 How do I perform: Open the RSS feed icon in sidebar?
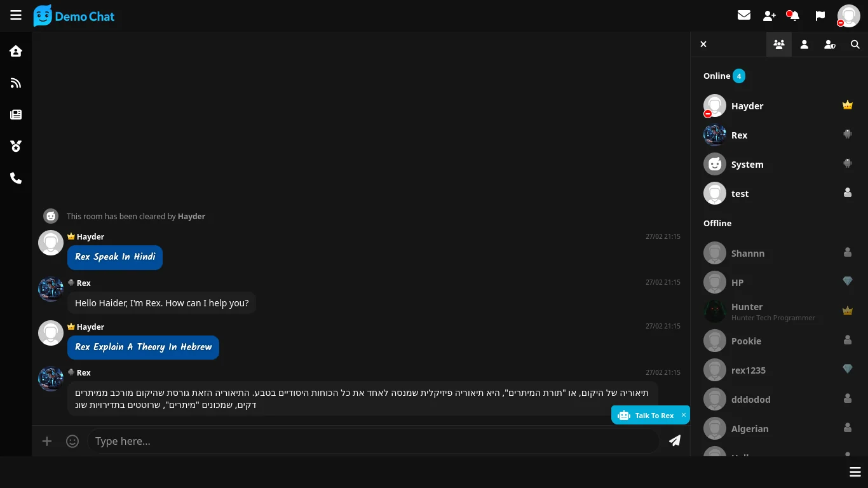(16, 83)
